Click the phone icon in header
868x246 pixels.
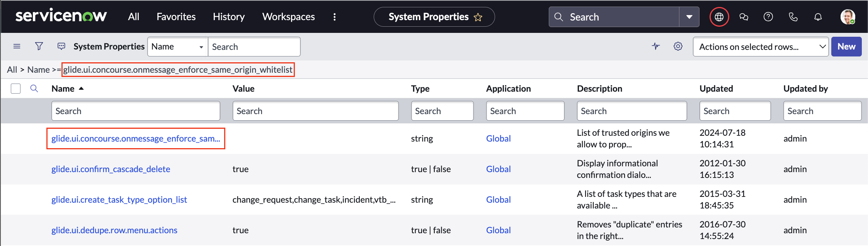(x=793, y=17)
